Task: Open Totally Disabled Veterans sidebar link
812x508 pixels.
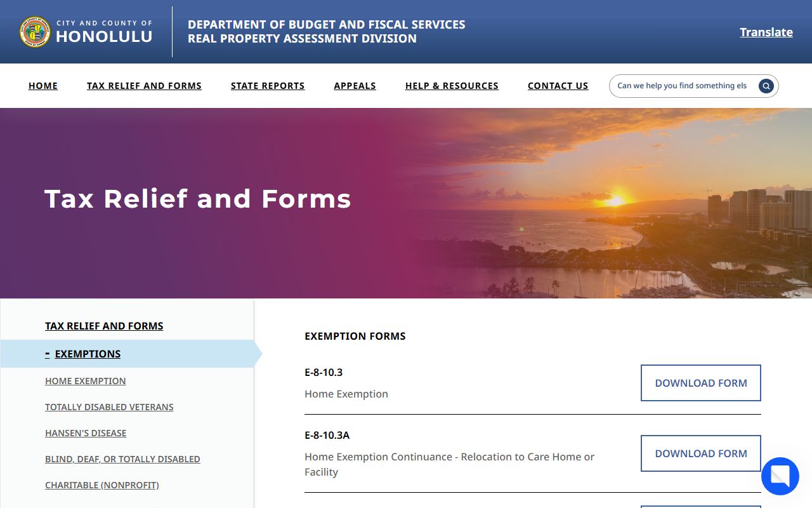Action: 109,407
